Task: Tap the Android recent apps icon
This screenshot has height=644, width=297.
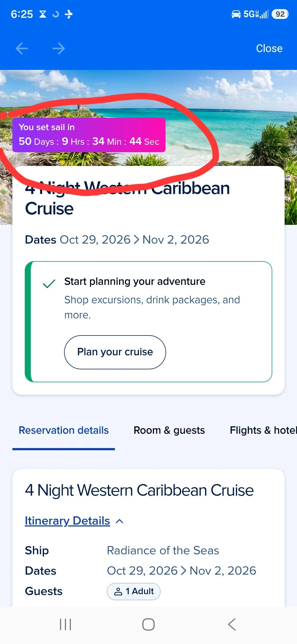Action: click(x=65, y=624)
